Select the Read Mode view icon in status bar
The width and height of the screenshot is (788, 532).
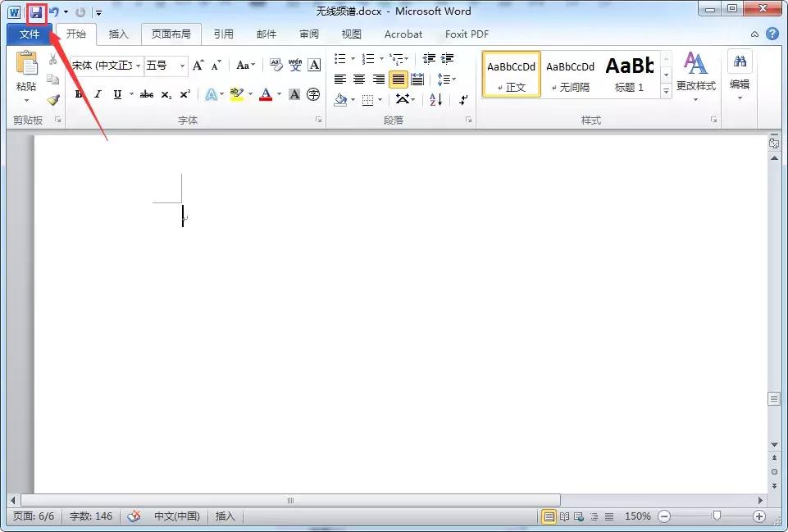566,516
